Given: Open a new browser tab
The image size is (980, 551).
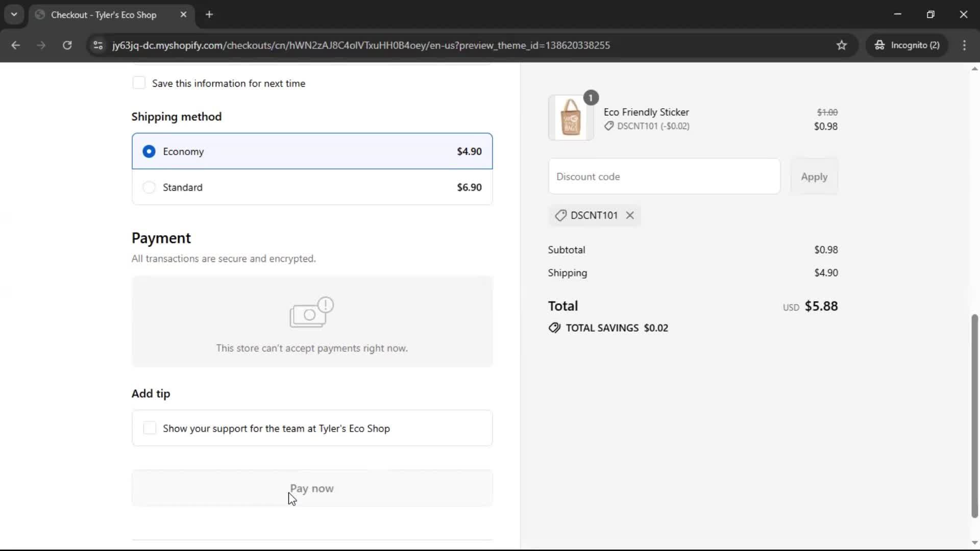Looking at the screenshot, I should click(x=209, y=15).
